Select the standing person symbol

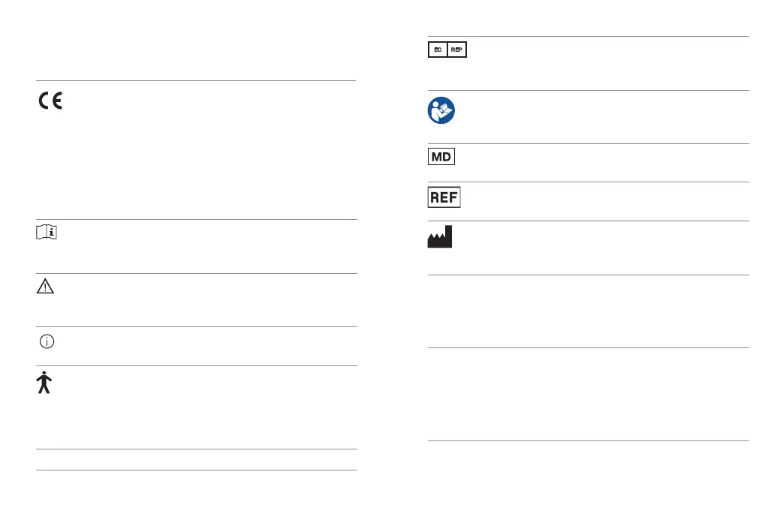(x=44, y=383)
